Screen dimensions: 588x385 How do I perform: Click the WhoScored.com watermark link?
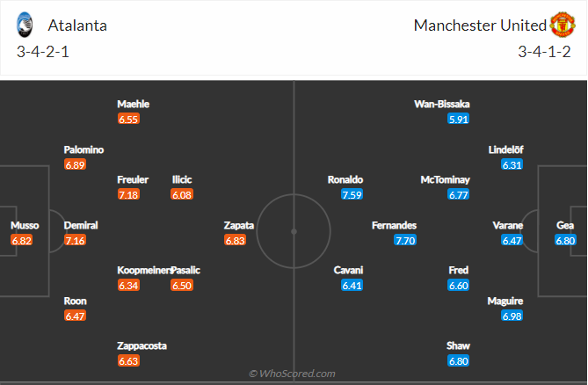click(292, 374)
